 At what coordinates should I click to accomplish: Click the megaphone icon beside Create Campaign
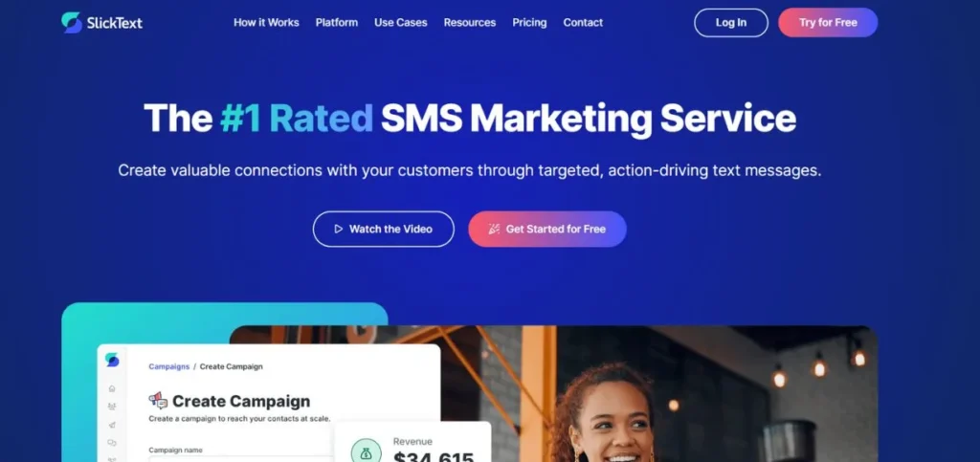pos(158,400)
